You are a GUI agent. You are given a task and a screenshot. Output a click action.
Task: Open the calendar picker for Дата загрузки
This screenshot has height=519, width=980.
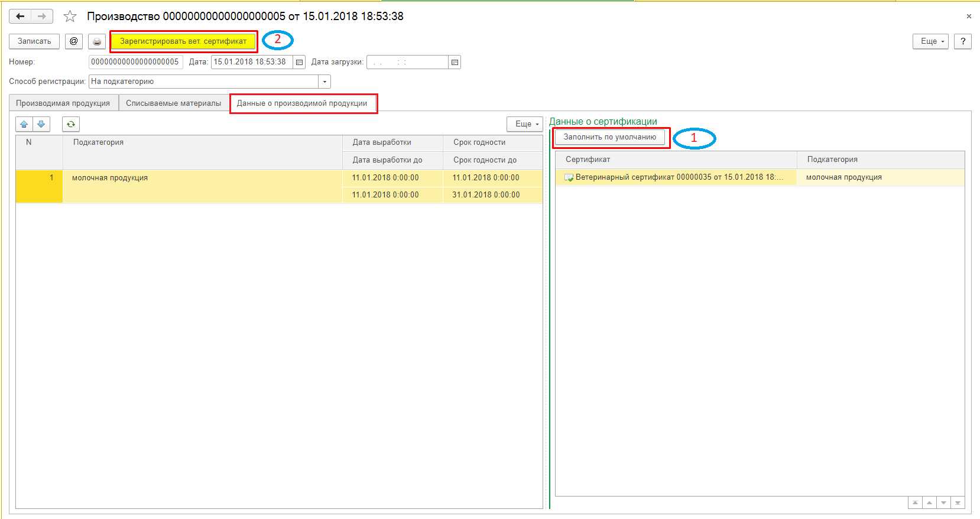tap(455, 62)
